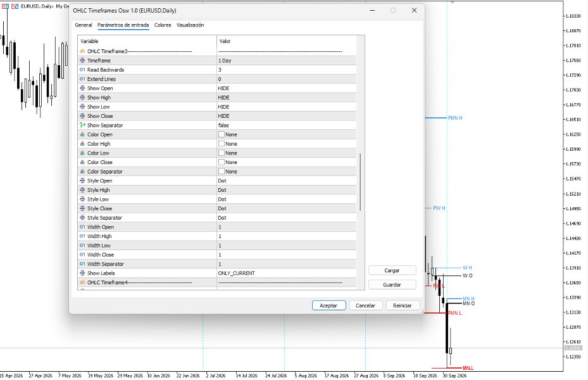Click the integer icon beside Extend Lines
Image resolution: width=588 pixels, height=380 pixels.
(82, 79)
